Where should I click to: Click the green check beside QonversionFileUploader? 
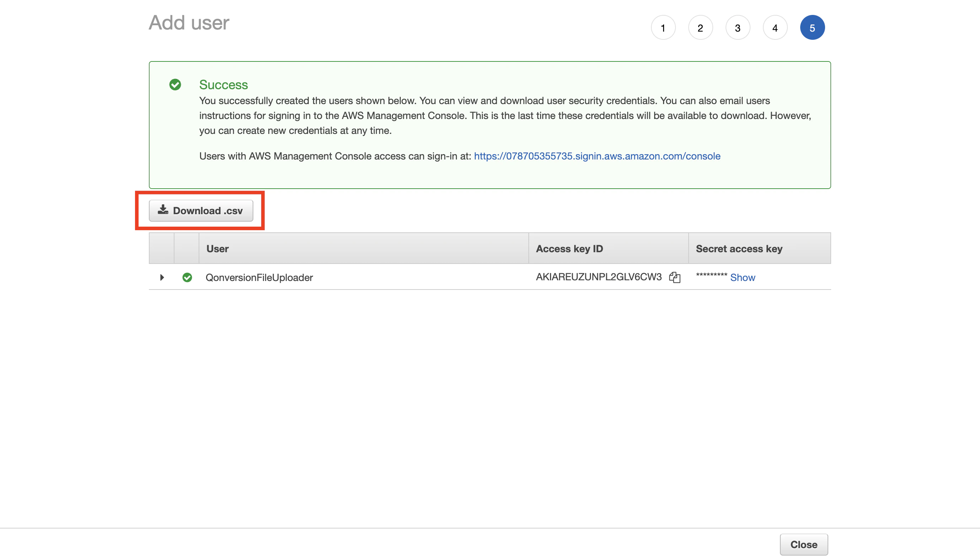tap(187, 277)
